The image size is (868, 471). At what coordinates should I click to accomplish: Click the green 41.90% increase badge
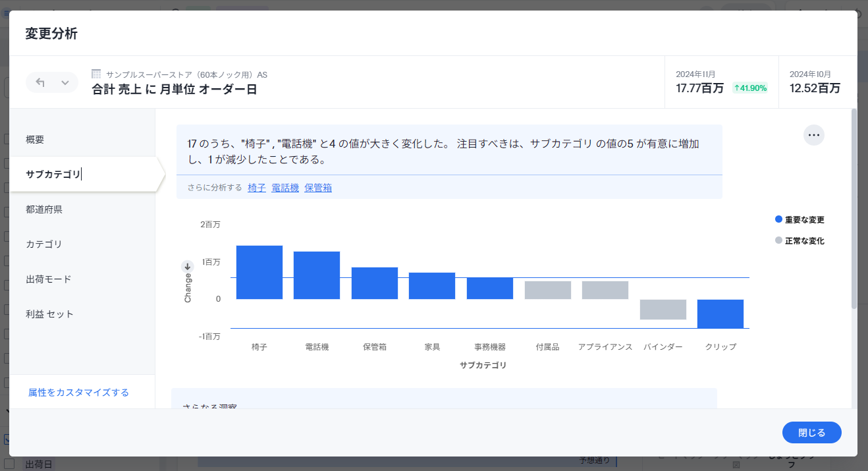750,88
